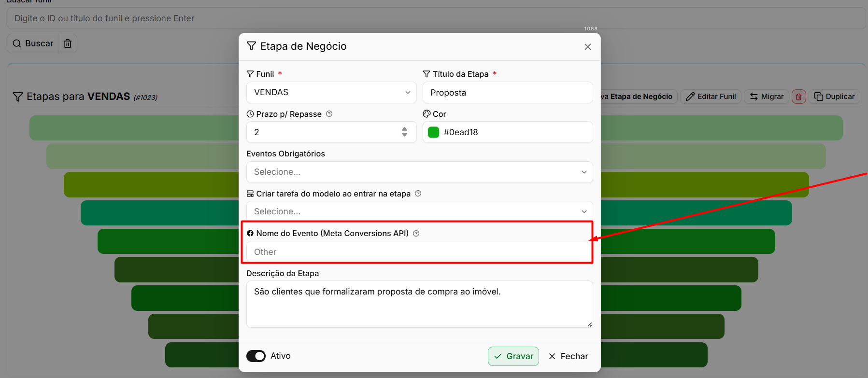Open the Funil dropdown showing VENDAS
The width and height of the screenshot is (868, 378).
point(331,92)
